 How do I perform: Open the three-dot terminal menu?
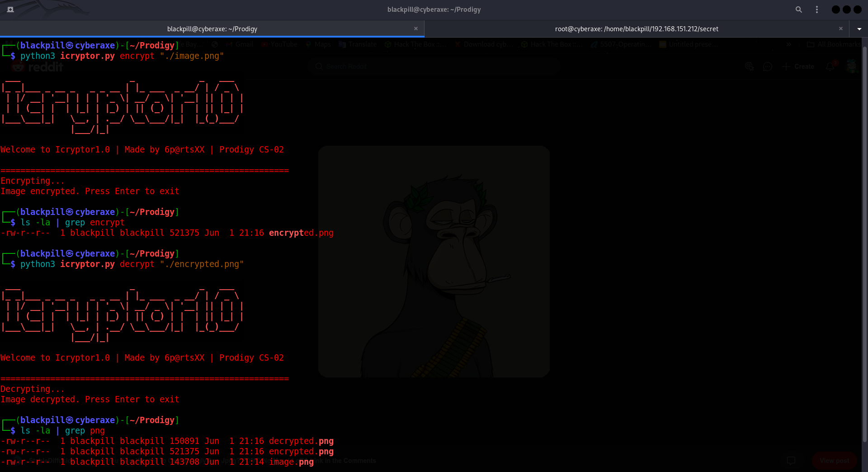[x=817, y=10]
